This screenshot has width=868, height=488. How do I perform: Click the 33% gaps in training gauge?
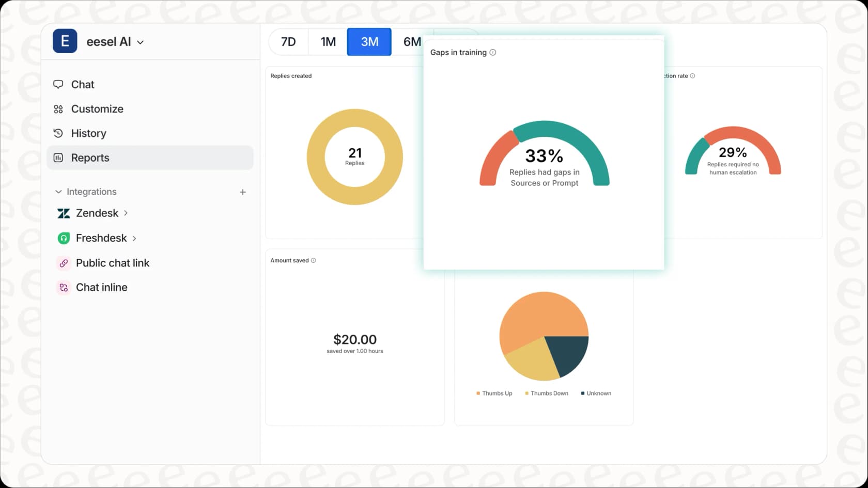(x=545, y=153)
